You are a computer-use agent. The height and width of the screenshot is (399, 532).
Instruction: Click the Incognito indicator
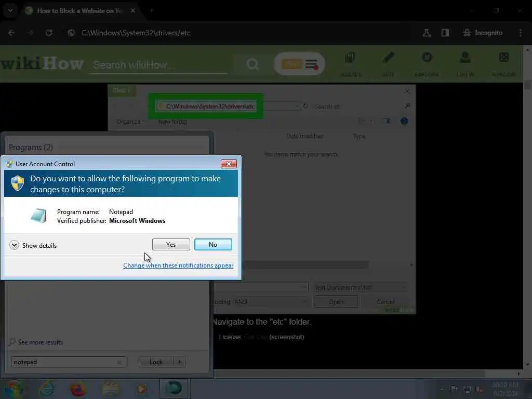coord(483,33)
